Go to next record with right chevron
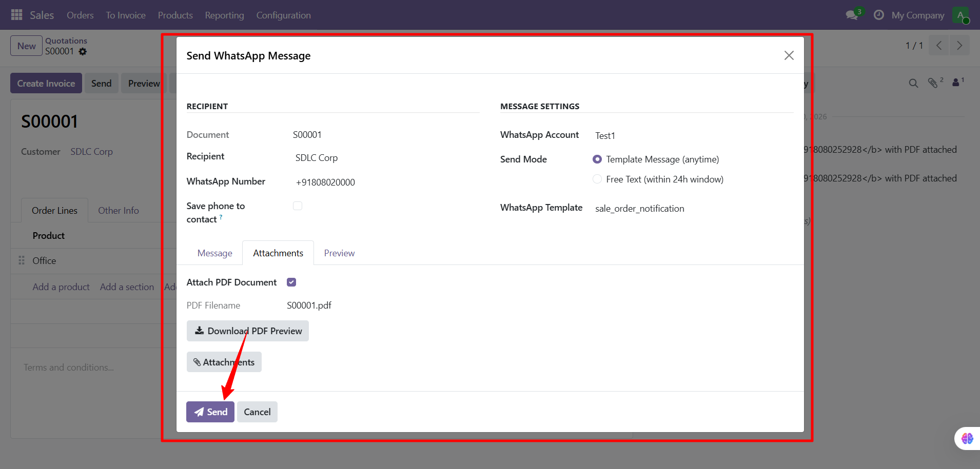 (959, 46)
